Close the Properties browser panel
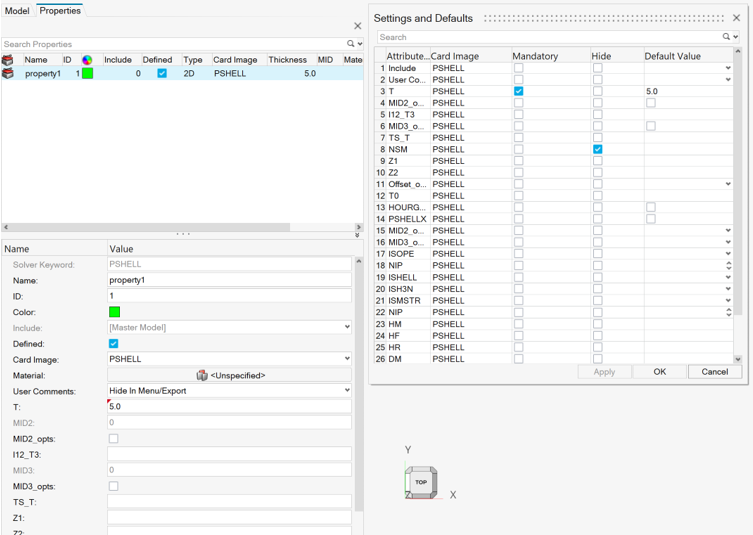The width and height of the screenshot is (753, 535). click(357, 26)
